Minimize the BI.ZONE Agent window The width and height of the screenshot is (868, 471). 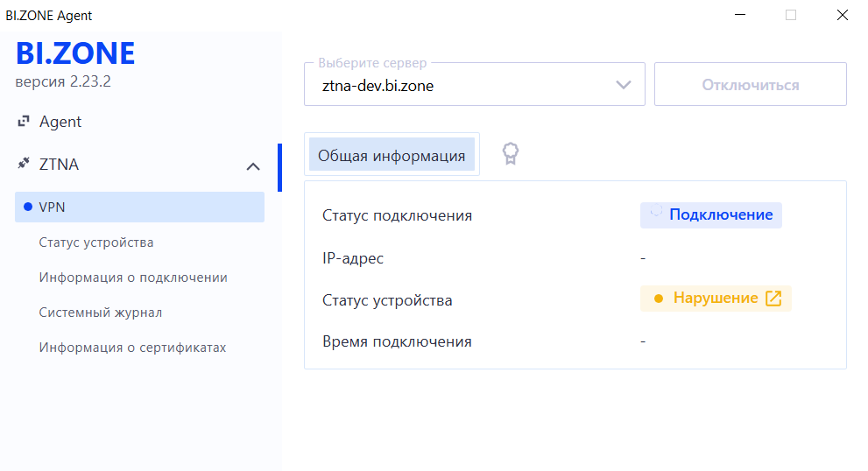[740, 15]
